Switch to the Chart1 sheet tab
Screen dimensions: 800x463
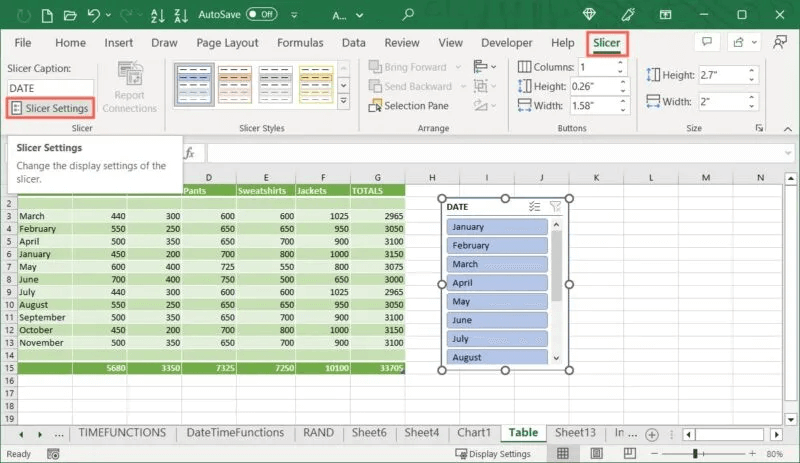tap(474, 433)
